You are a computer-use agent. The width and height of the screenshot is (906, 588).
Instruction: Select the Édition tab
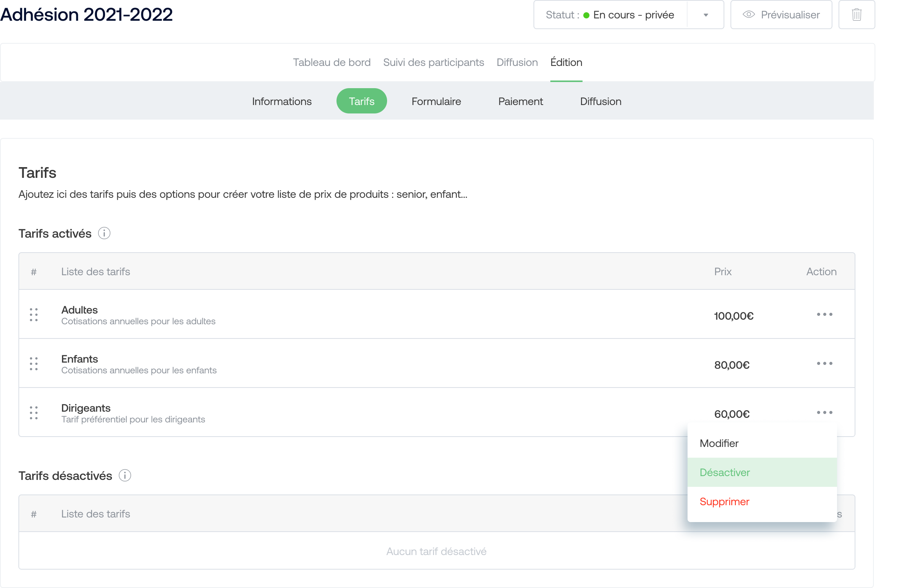click(x=566, y=62)
